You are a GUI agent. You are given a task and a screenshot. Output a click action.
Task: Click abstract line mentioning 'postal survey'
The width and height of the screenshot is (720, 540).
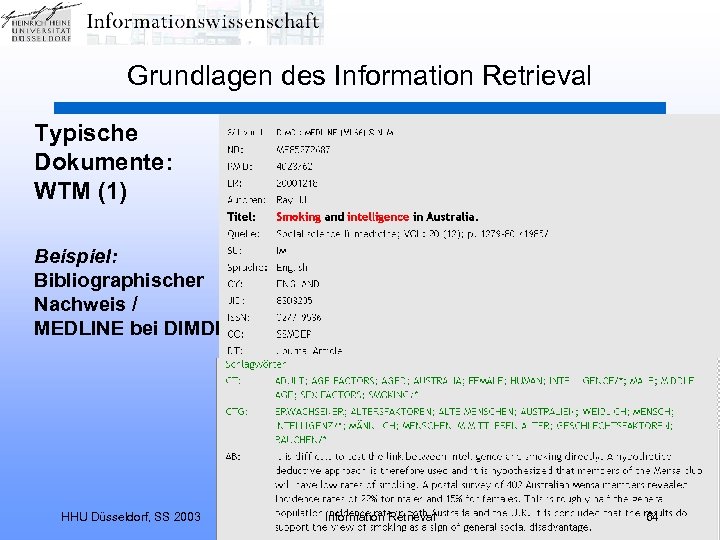click(x=481, y=484)
